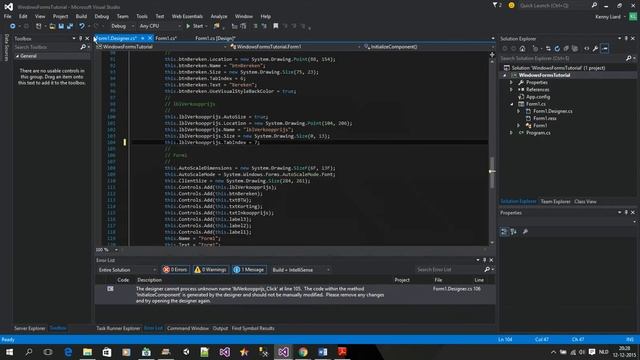This screenshot has height=360, width=640.
Task: Open the Any CPU platform dropdown
Action: point(160,26)
